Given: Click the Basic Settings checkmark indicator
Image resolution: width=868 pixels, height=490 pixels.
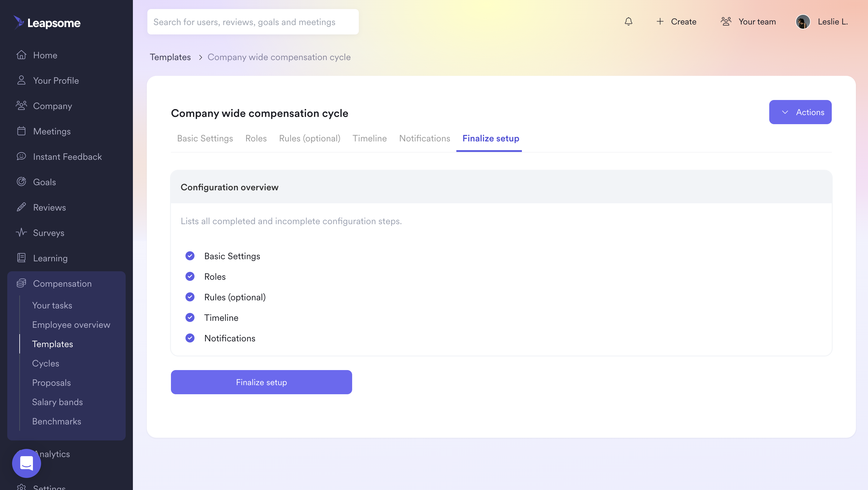Looking at the screenshot, I should [x=190, y=256].
